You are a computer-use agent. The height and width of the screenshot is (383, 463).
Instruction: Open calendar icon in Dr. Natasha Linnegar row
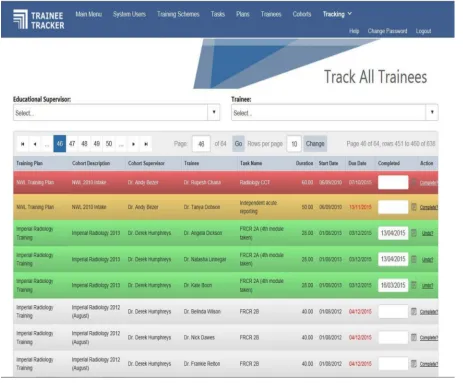point(414,259)
